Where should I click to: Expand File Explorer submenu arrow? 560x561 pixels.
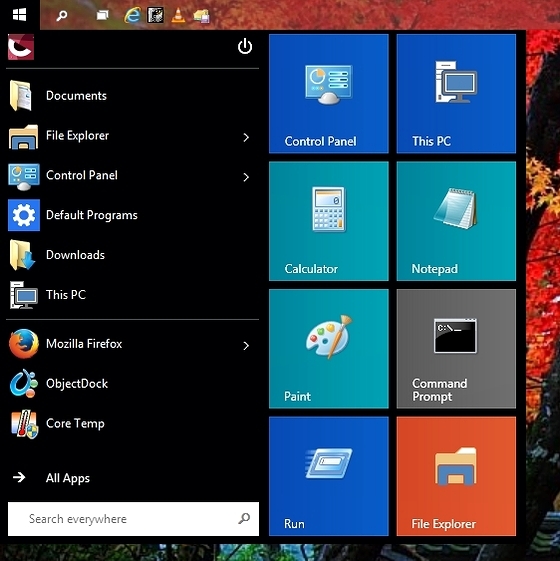tap(246, 137)
